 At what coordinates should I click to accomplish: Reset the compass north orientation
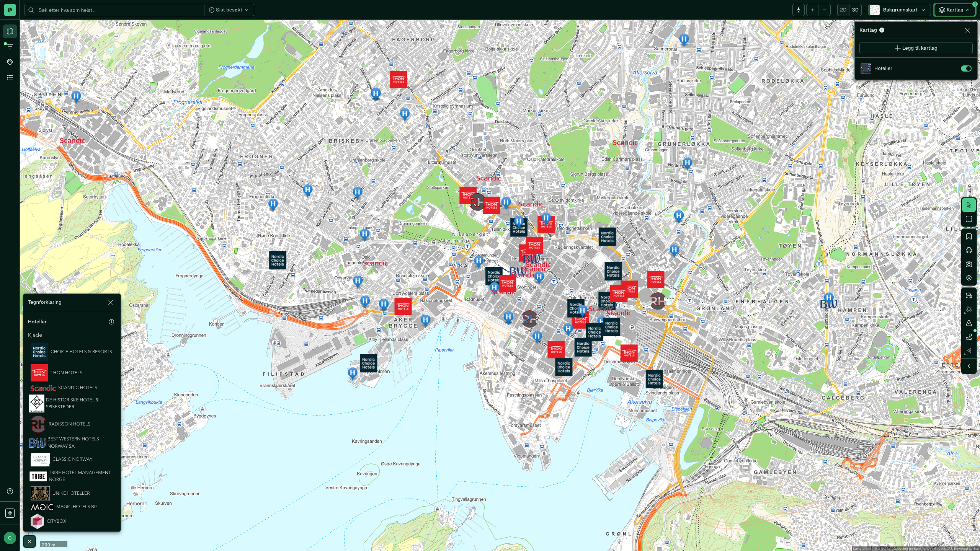pyautogui.click(x=799, y=10)
